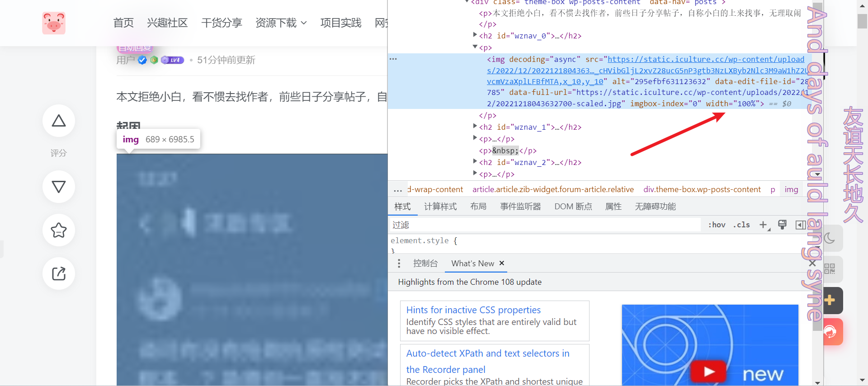Toggle the .cls element classes panel

tap(741, 225)
